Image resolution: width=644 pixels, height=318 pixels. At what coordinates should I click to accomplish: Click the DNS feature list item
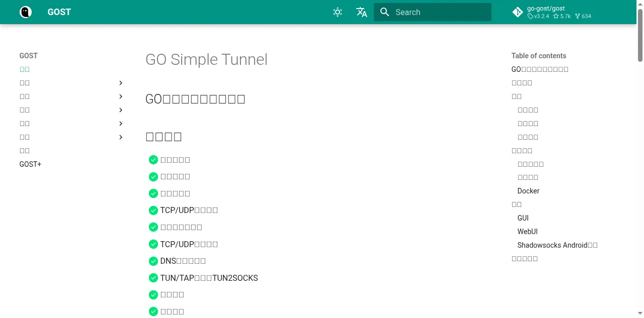click(183, 261)
